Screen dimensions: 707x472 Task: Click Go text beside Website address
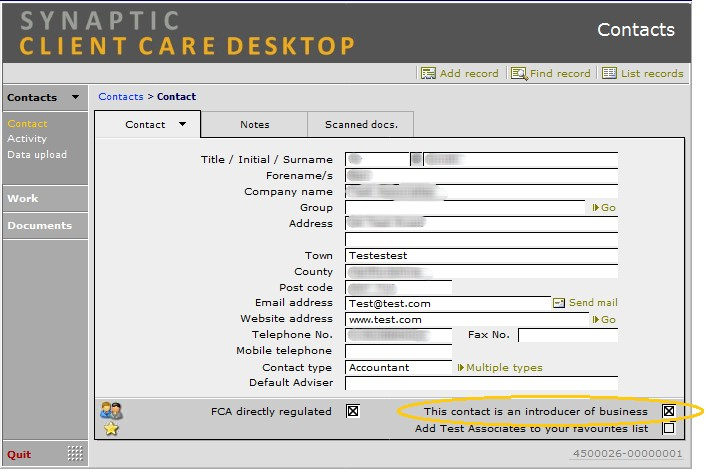click(x=608, y=319)
